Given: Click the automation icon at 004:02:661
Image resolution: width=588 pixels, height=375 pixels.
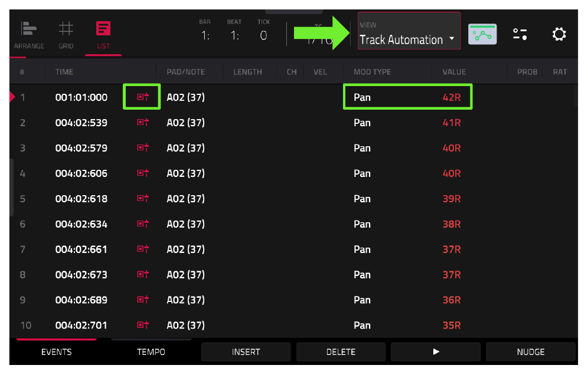Looking at the screenshot, I should pos(143,249).
